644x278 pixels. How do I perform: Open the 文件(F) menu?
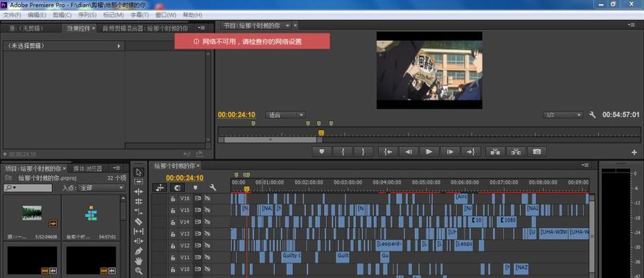click(12, 15)
